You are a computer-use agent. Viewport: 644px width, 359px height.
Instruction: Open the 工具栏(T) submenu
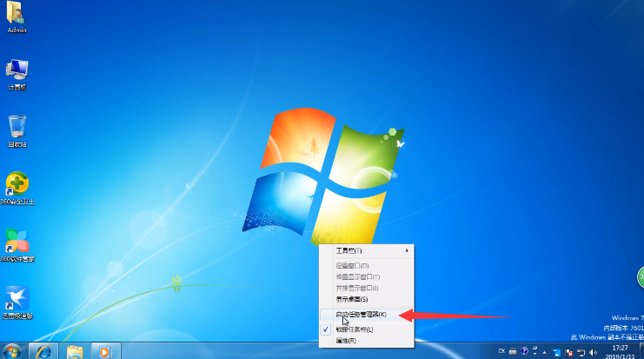(367, 250)
